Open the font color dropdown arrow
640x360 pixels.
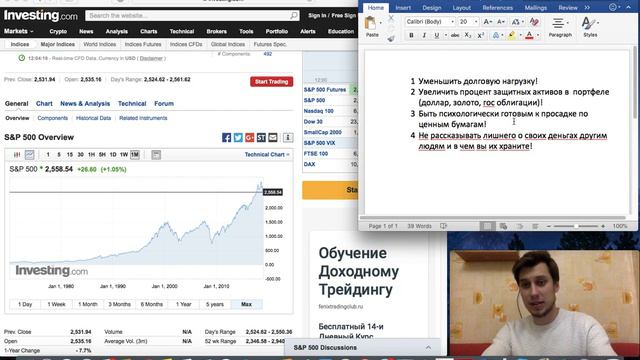(x=538, y=36)
